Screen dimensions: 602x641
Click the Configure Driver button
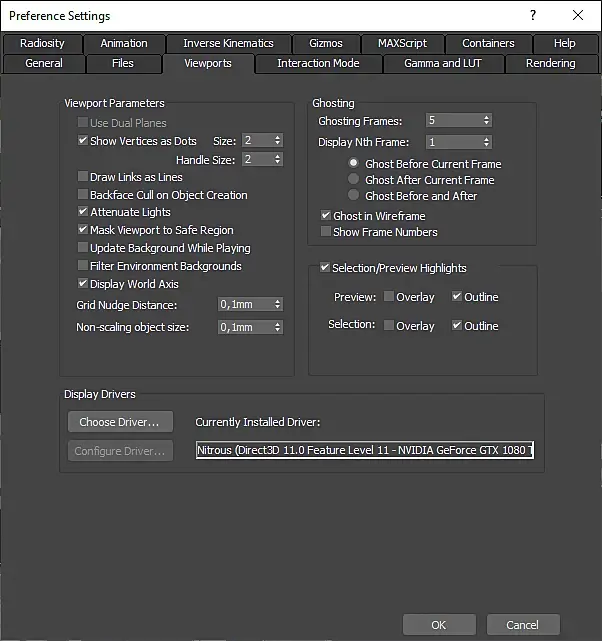click(x=121, y=451)
